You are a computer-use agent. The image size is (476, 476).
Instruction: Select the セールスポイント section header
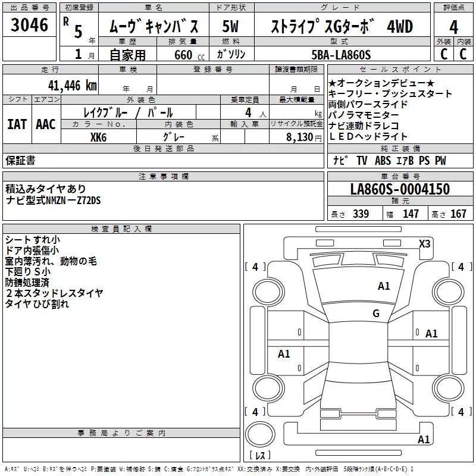(400, 69)
